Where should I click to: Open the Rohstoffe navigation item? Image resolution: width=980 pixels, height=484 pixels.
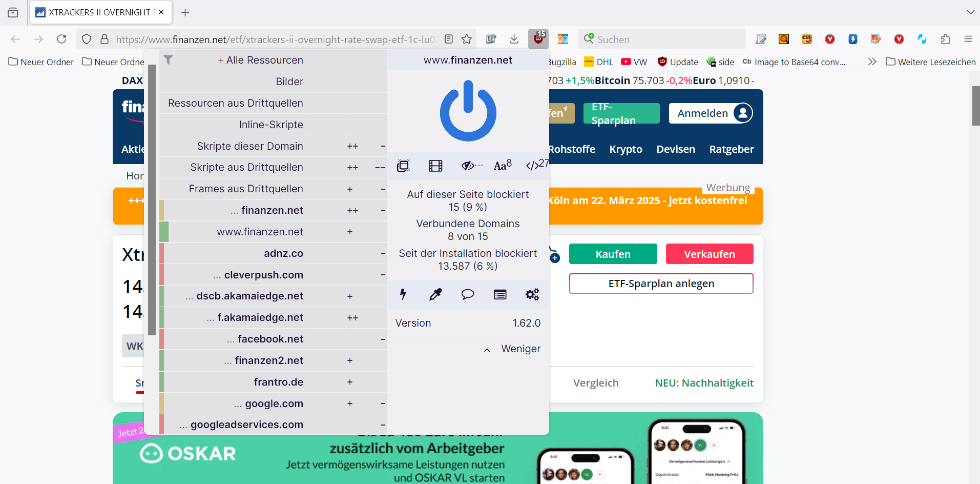tap(572, 149)
